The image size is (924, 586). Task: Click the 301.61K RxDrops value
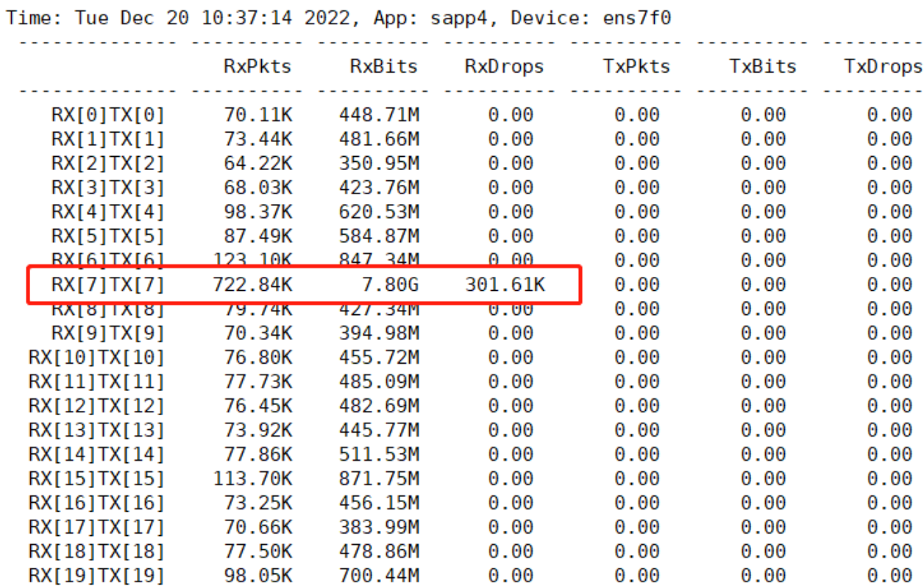(505, 285)
